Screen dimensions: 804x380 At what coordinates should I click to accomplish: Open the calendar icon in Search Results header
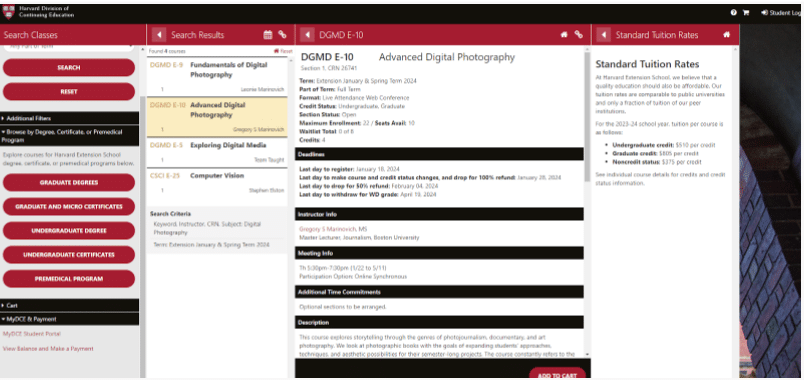tap(268, 35)
